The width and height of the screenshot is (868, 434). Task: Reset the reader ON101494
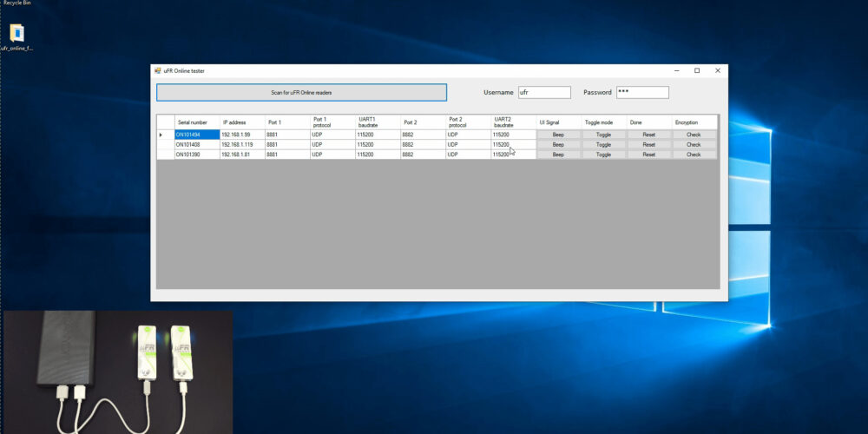(649, 135)
